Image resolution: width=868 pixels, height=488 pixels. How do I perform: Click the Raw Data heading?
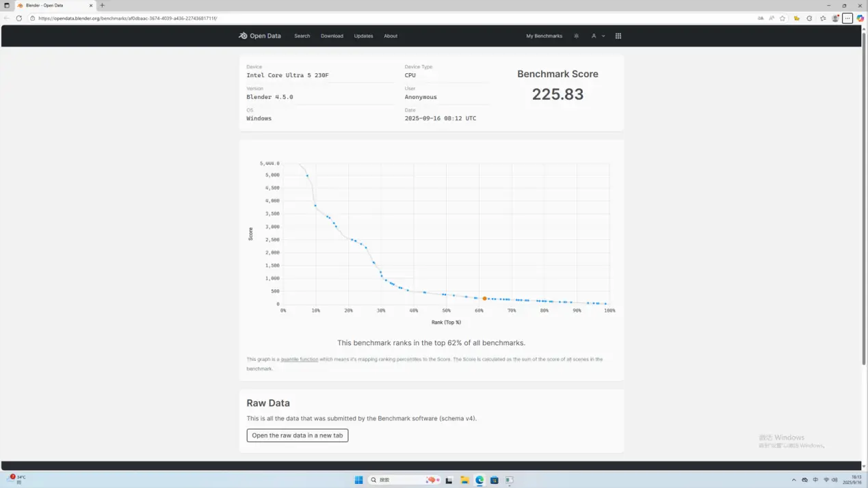[x=268, y=403]
